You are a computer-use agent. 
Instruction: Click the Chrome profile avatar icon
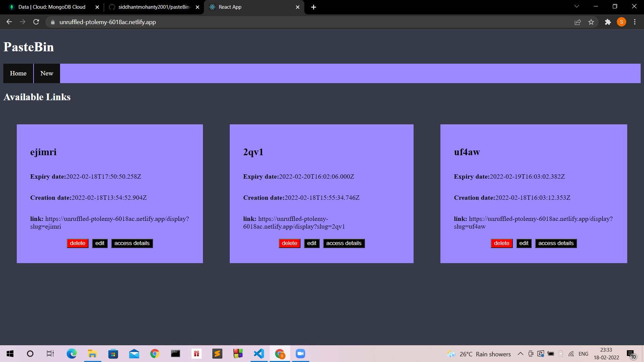pos(621,22)
